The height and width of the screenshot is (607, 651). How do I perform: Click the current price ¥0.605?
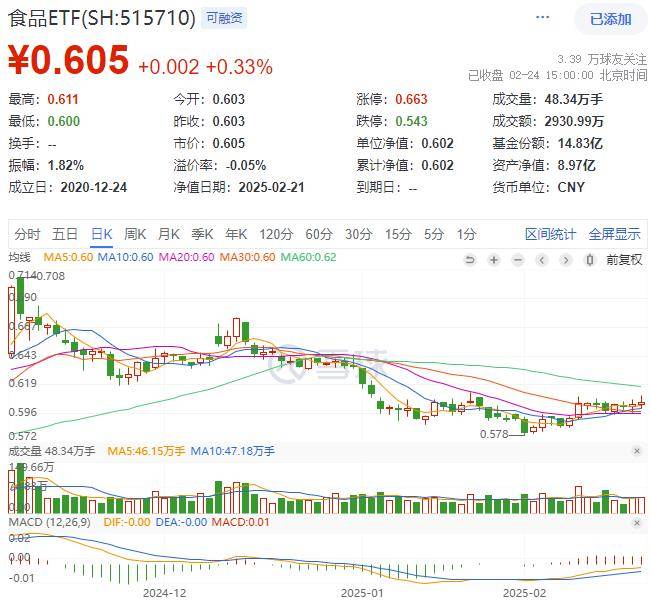[69, 59]
